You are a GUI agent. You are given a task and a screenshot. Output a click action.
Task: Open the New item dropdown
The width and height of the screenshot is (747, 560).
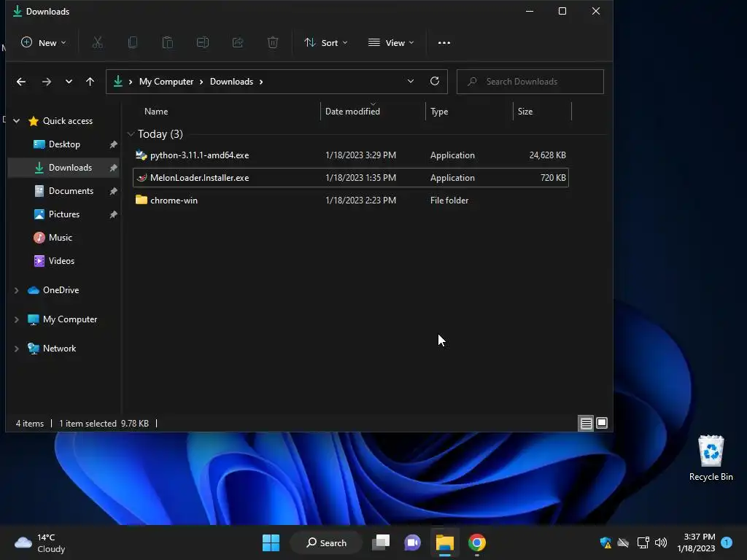pyautogui.click(x=43, y=43)
